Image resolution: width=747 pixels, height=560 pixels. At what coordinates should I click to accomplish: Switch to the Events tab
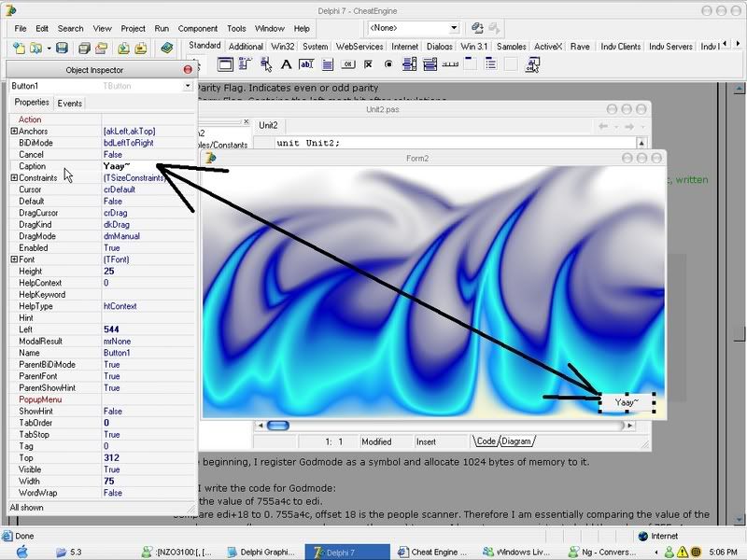tap(69, 104)
